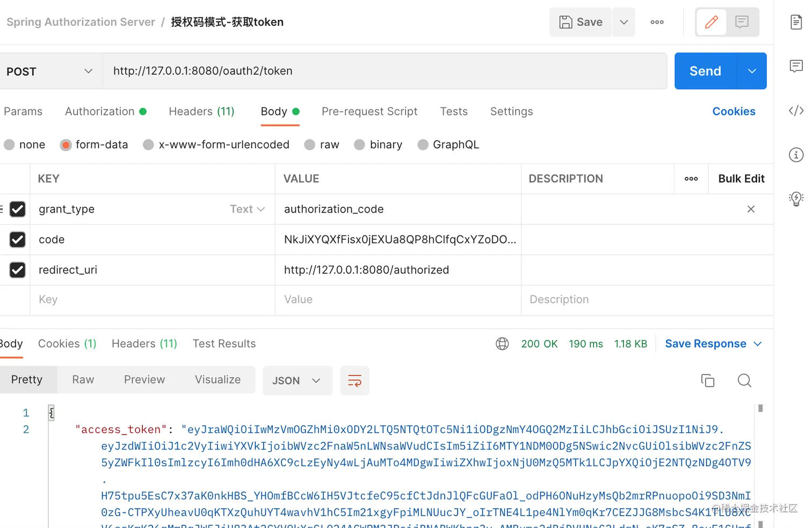Image resolution: width=812 pixels, height=528 pixels.
Task: Switch to the Pre-request Script tab
Action: [369, 111]
